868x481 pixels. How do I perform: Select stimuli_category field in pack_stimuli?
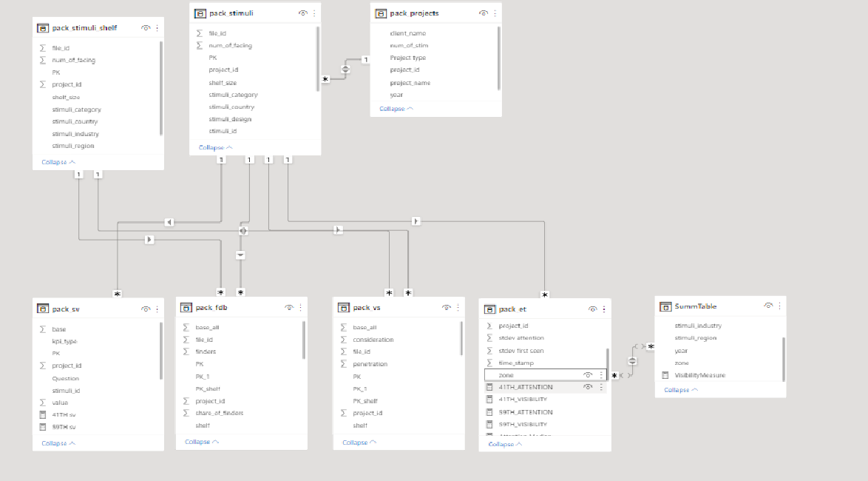pos(233,95)
